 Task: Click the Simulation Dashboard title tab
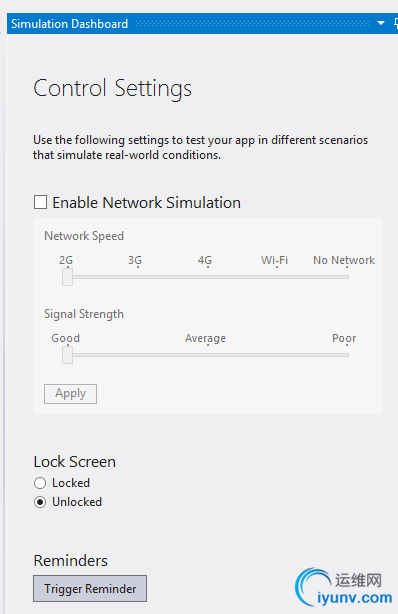point(69,24)
